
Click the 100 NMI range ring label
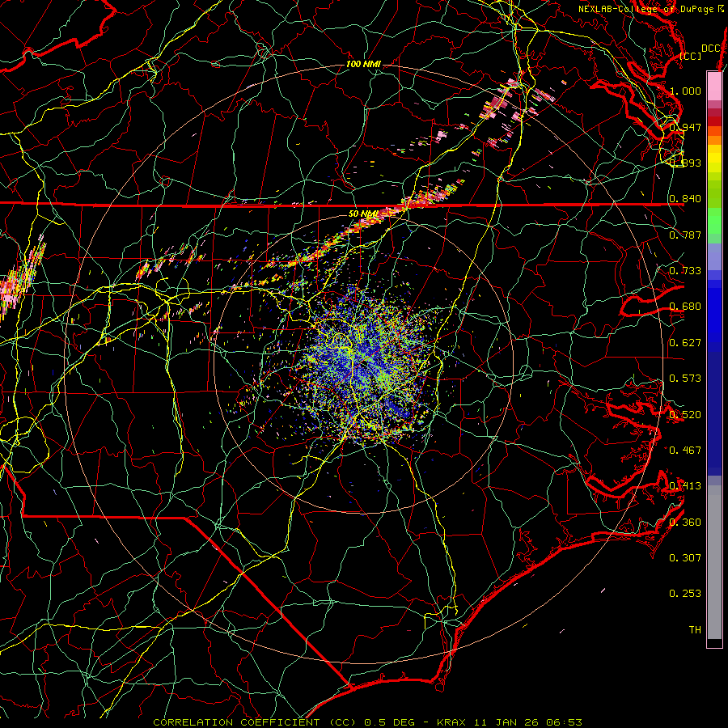click(363, 64)
